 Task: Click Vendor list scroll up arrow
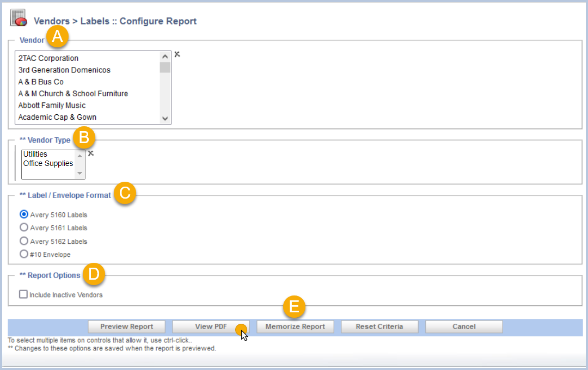(165, 57)
